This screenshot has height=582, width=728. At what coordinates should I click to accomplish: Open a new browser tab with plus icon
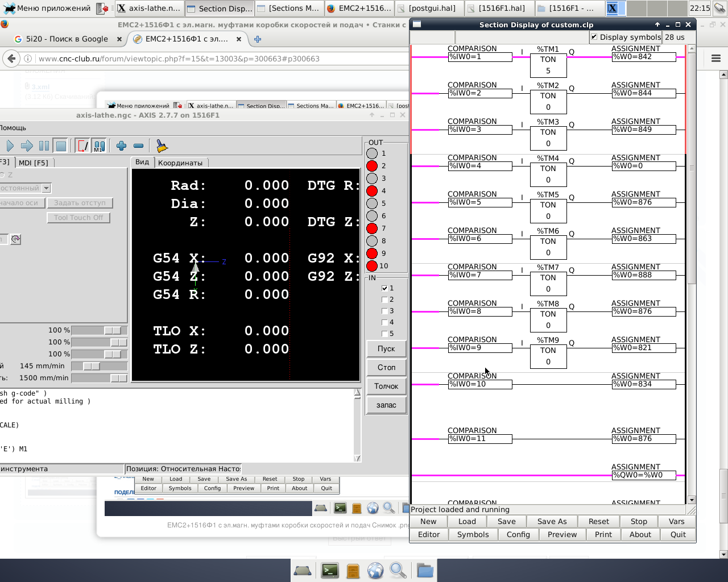click(x=258, y=39)
